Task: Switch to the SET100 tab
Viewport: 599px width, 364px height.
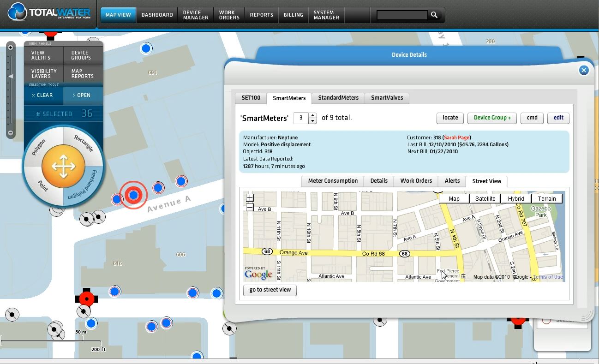Action: (251, 98)
